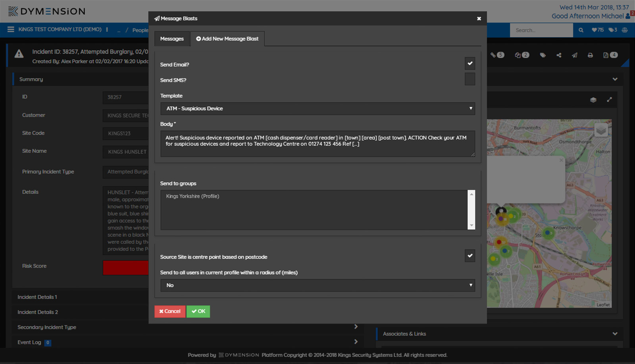The width and height of the screenshot is (635, 364).
Task: Click the map layers stack icon
Action: click(x=593, y=100)
